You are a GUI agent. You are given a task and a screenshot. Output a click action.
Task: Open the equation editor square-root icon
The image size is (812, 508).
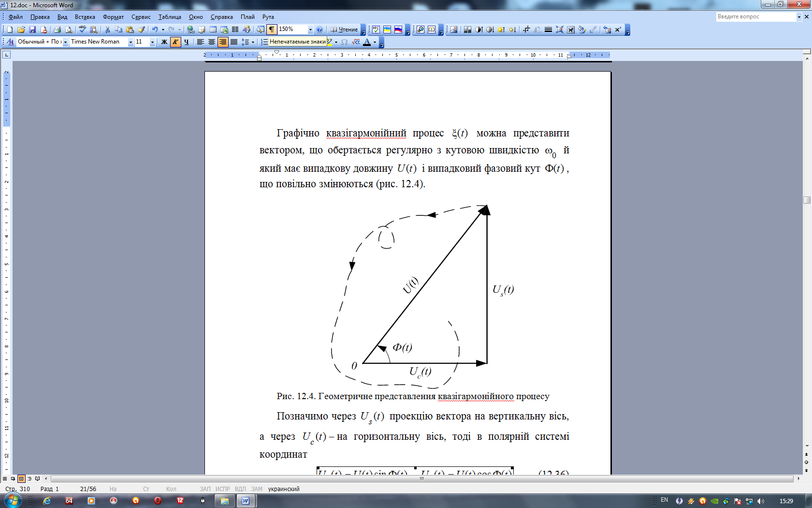pos(356,42)
